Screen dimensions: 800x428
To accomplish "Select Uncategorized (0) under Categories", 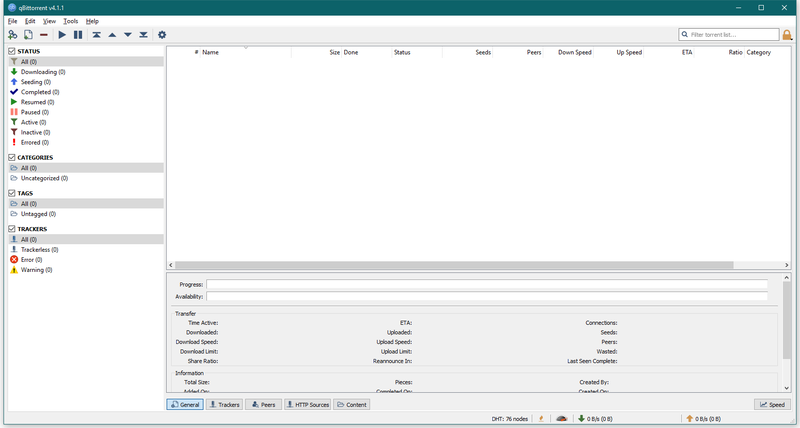I will (86, 178).
